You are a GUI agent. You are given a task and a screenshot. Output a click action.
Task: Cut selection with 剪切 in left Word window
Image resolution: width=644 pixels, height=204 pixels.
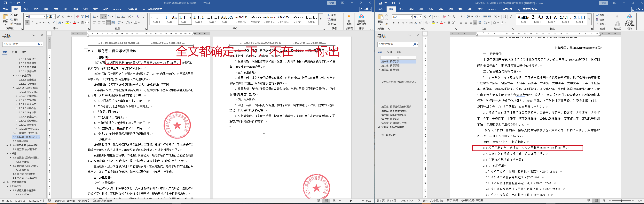(14, 15)
